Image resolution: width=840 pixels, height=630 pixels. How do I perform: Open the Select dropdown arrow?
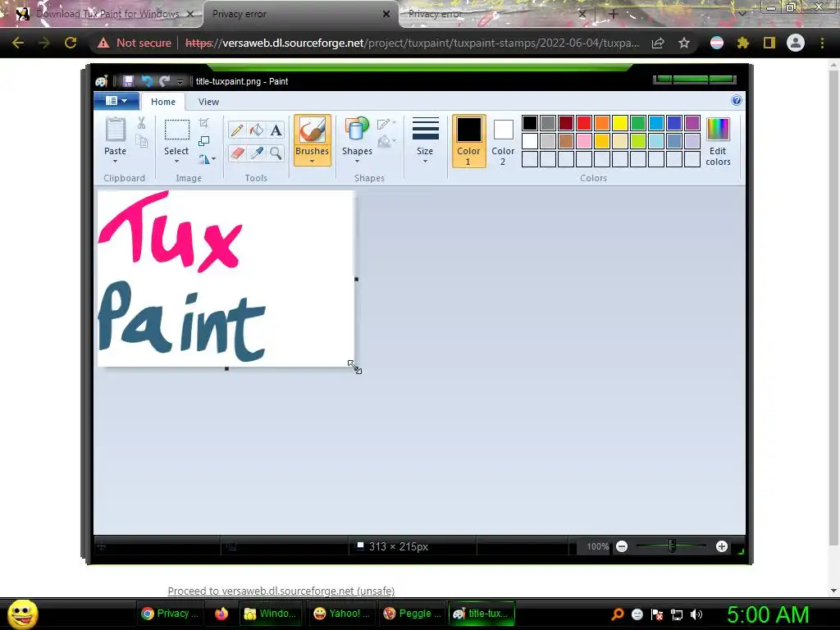point(176,162)
